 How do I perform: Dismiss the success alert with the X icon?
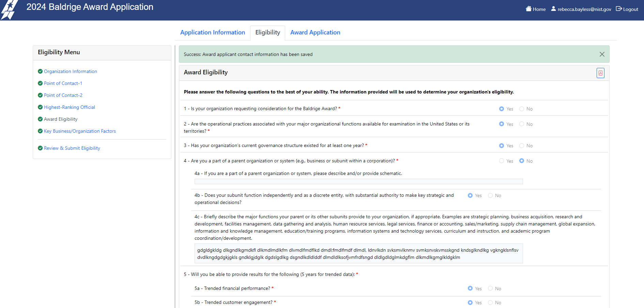point(602,54)
